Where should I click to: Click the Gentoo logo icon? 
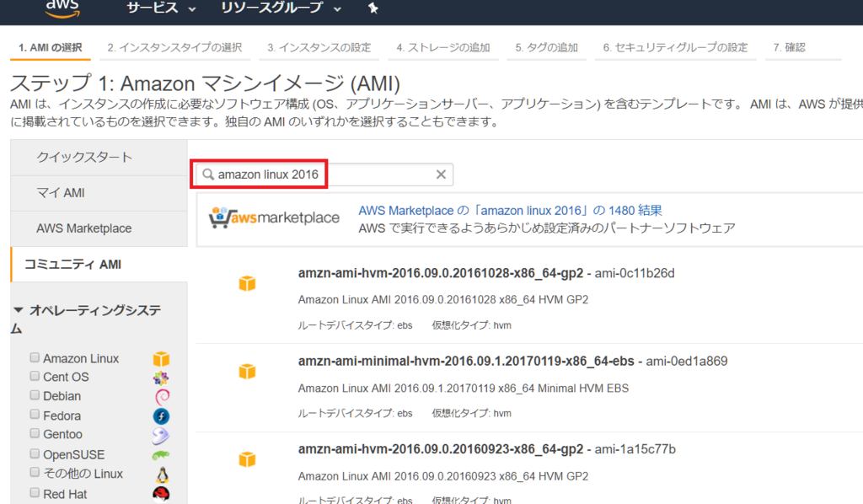(161, 435)
